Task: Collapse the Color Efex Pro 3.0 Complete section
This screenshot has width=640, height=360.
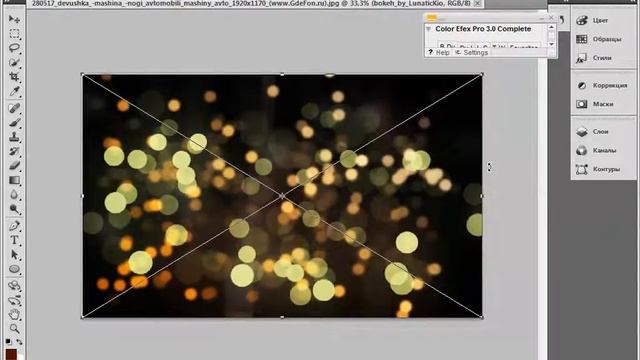Action: (428, 29)
